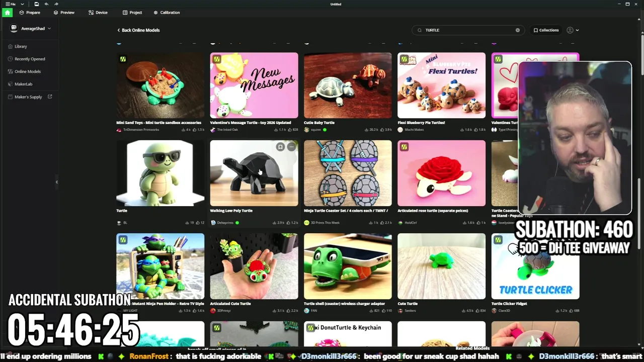
Task: Open more options on Walking Low Poly Turtle
Action: [291, 147]
